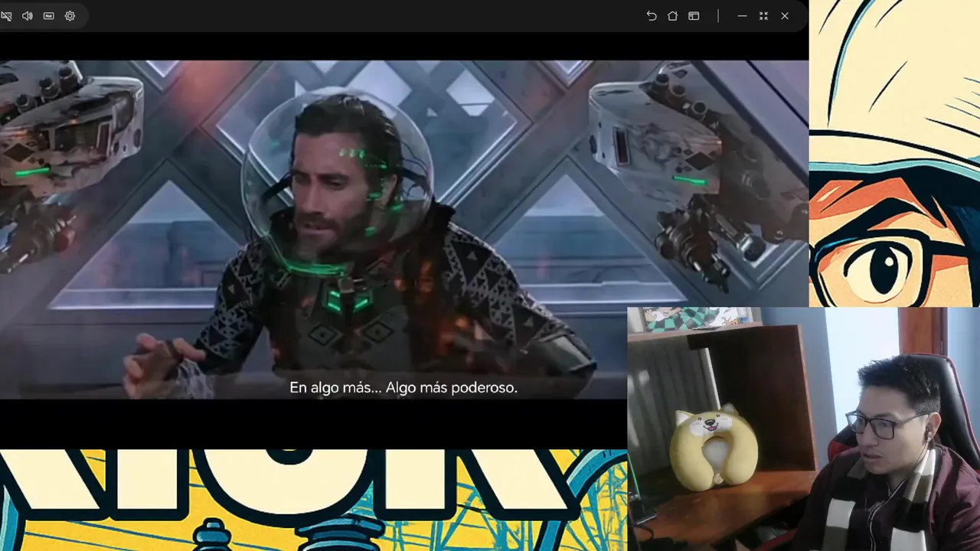This screenshot has width=980, height=551.
Task: Click the movie video playback area
Action: [404, 230]
